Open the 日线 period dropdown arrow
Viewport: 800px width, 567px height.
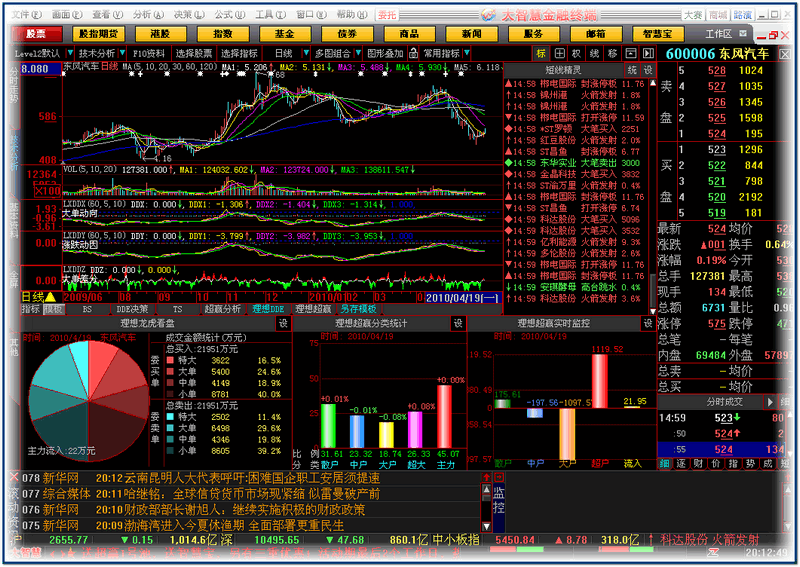(x=306, y=53)
